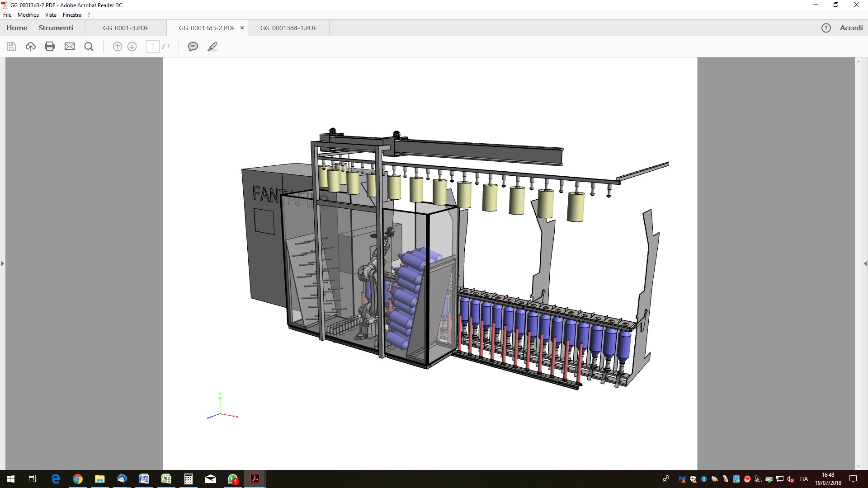Open the Strumenti tools view
The image size is (868, 488).
tap(56, 28)
